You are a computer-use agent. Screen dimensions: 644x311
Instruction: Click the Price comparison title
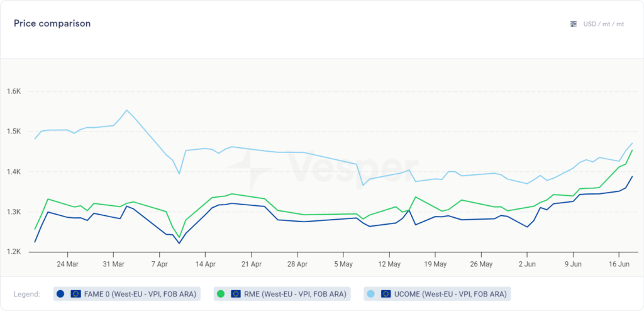(52, 23)
